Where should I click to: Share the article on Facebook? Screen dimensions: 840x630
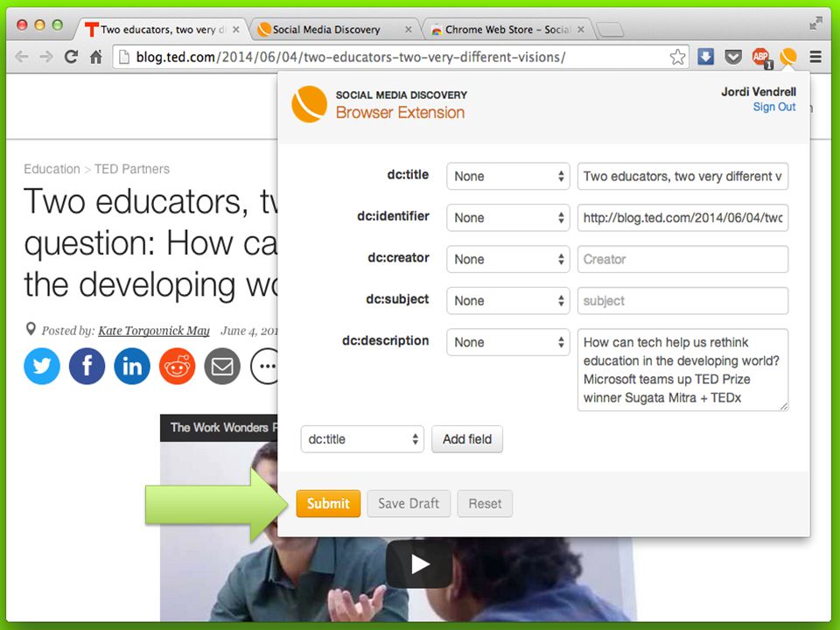coord(87,366)
